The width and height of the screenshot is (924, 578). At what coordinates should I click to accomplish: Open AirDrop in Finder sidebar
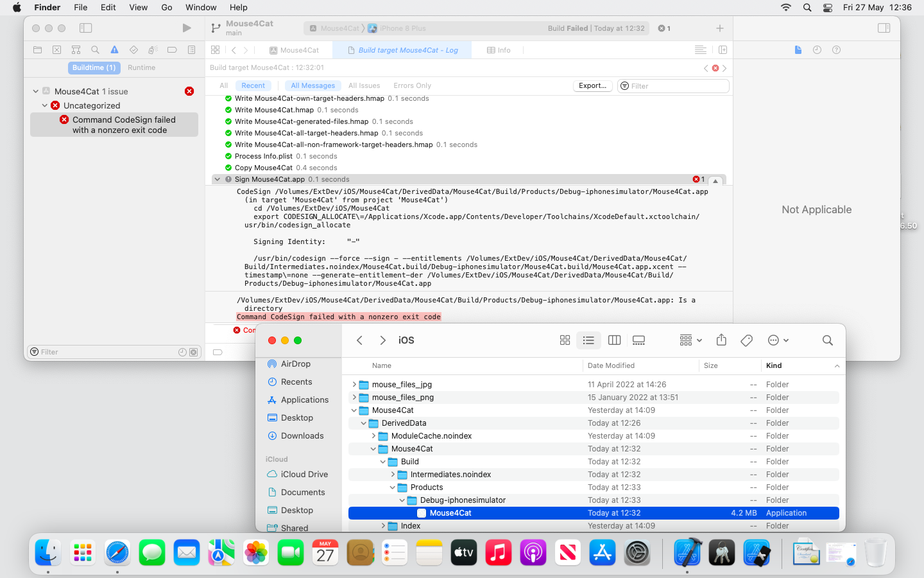tap(289, 363)
